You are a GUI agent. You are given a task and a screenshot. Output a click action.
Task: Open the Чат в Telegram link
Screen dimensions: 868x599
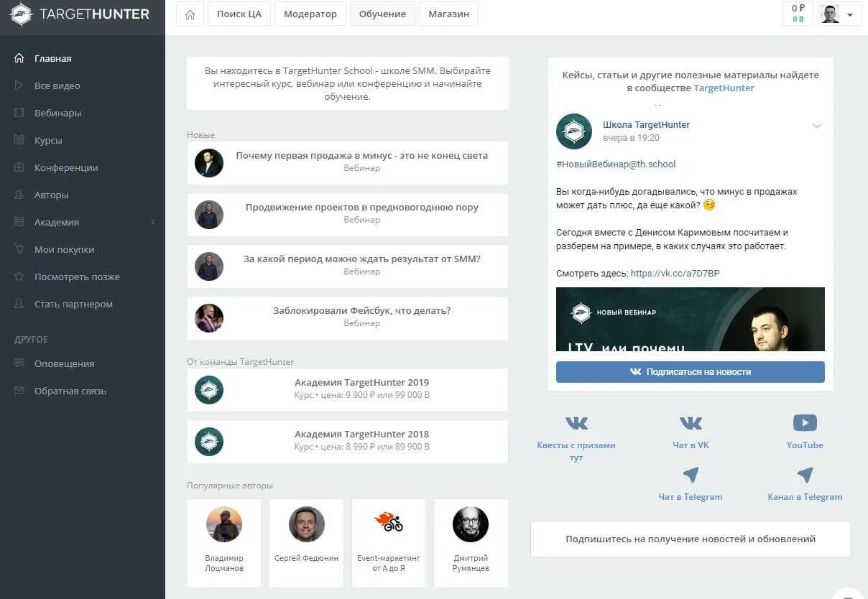coord(691,497)
